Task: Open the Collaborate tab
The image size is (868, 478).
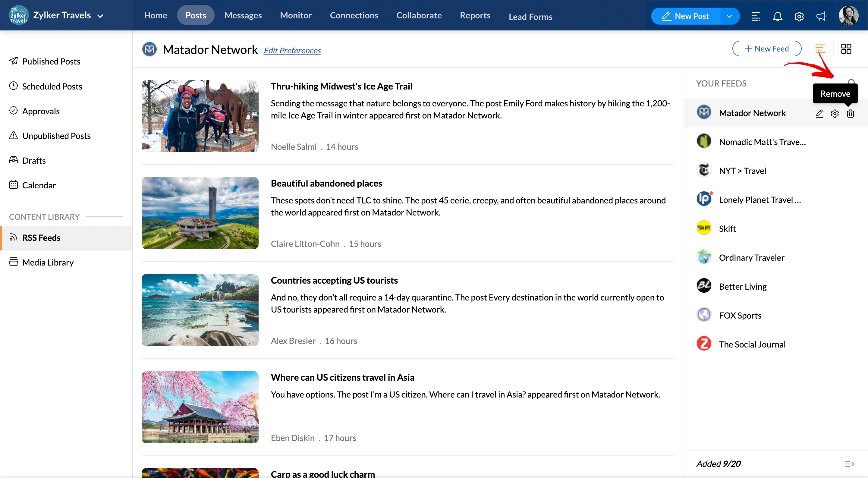Action: point(419,15)
